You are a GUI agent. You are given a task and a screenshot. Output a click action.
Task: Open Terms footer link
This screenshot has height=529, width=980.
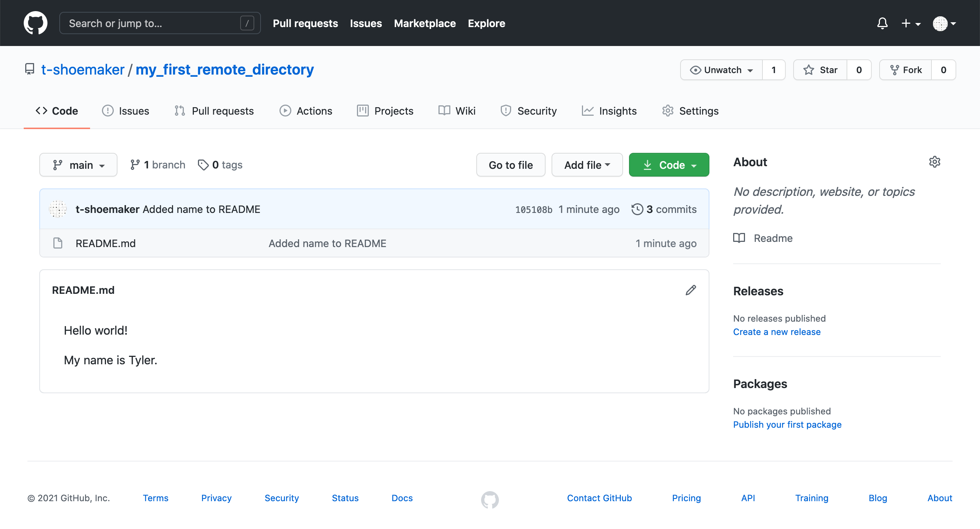tap(155, 498)
